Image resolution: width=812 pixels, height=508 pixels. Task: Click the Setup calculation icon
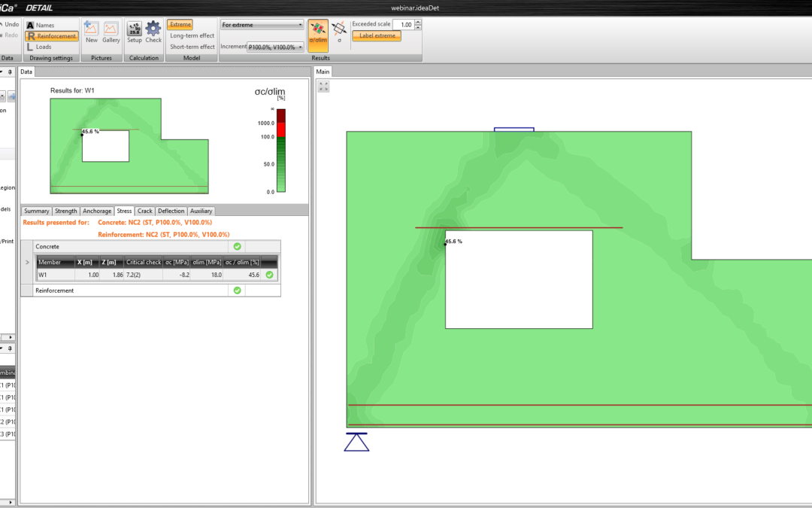tap(134, 30)
